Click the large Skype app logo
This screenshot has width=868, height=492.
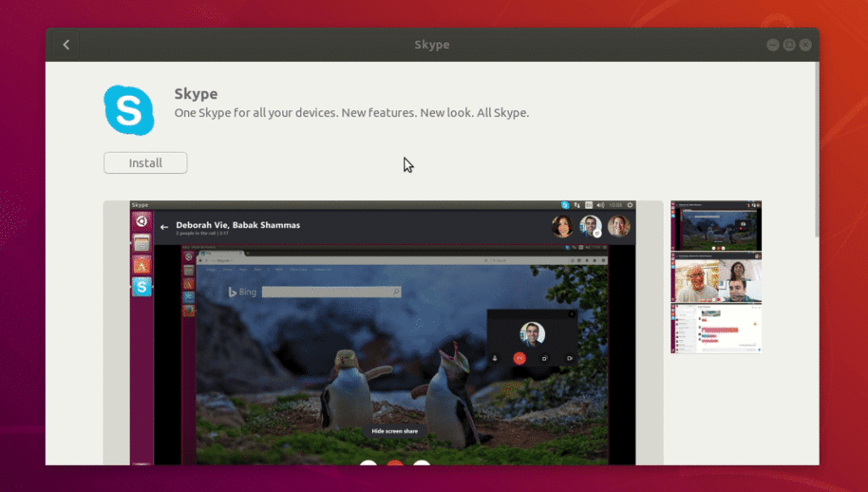(129, 110)
